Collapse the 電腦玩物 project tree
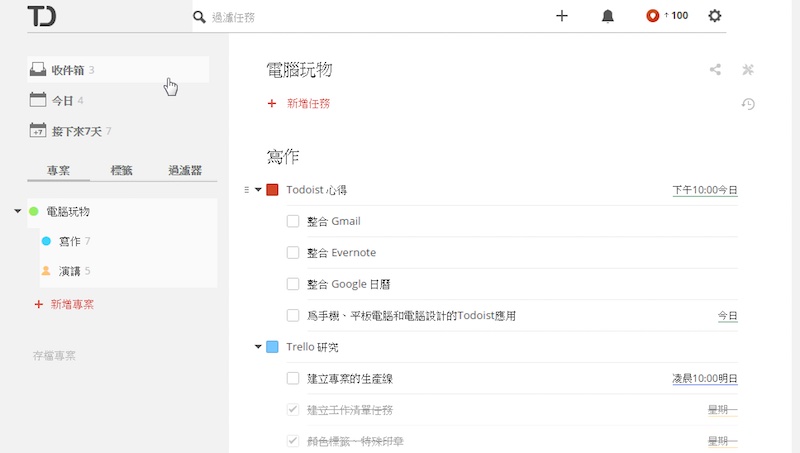 [18, 211]
